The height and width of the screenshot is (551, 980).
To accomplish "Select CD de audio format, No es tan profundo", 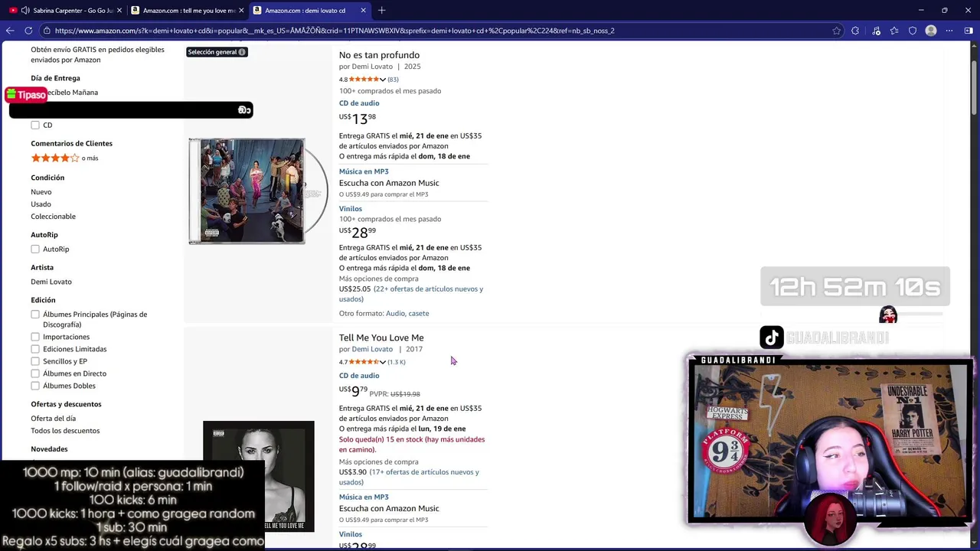I will point(359,103).
